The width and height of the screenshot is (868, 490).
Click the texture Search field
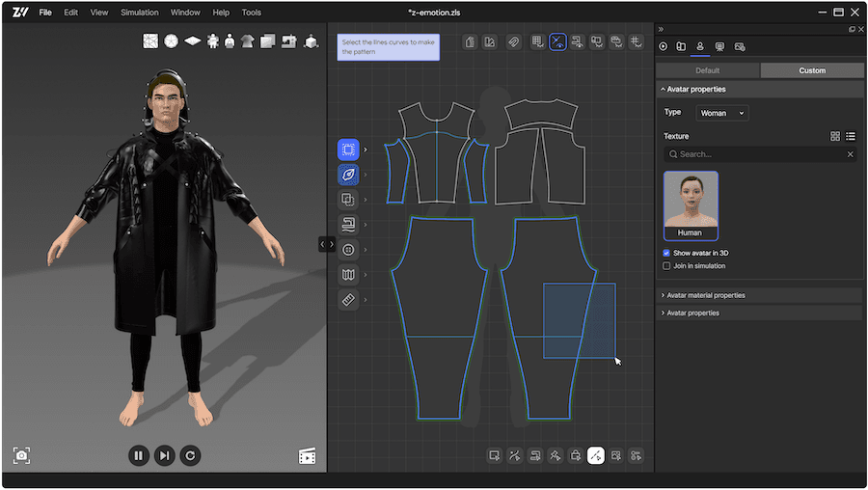760,154
